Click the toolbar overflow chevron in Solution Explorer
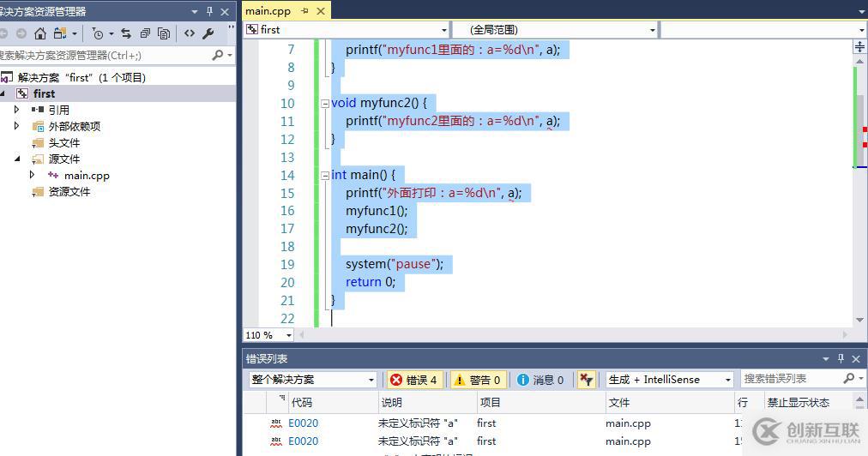This screenshot has height=456, width=868. click(231, 27)
